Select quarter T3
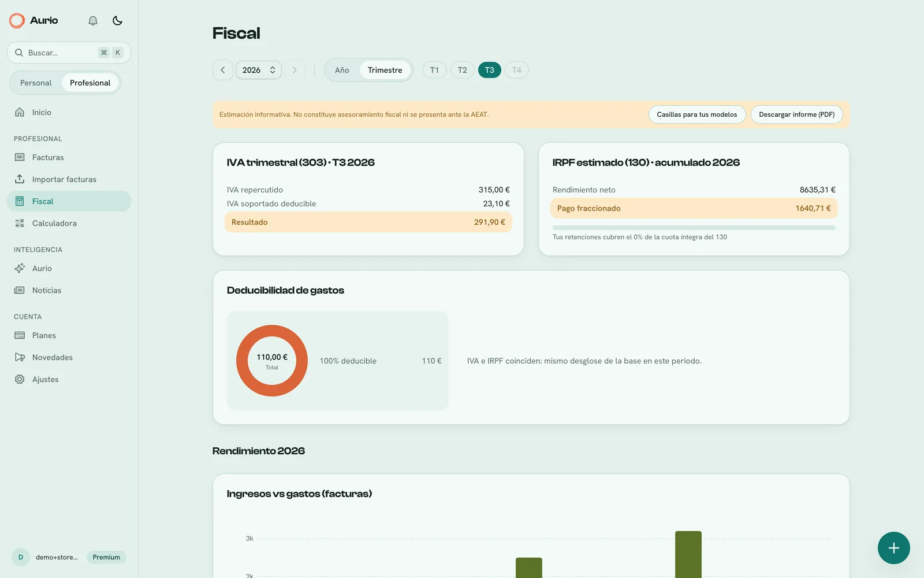The height and width of the screenshot is (578, 924). click(490, 70)
